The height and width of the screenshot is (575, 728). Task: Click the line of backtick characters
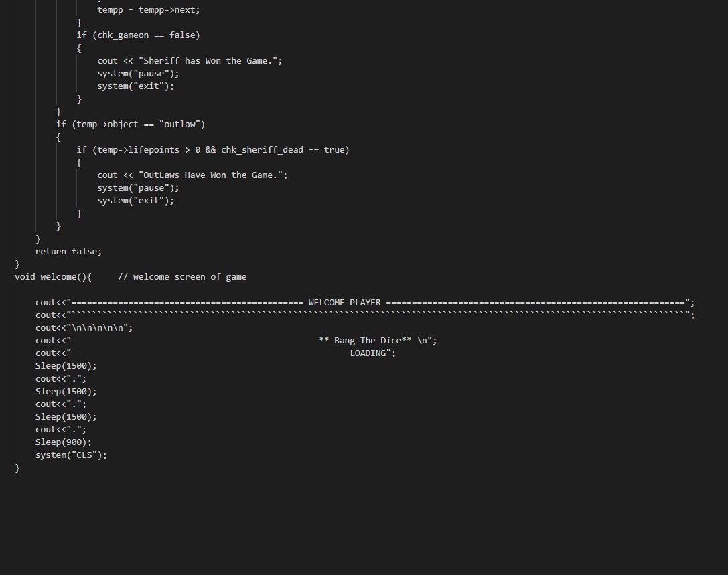point(365,315)
